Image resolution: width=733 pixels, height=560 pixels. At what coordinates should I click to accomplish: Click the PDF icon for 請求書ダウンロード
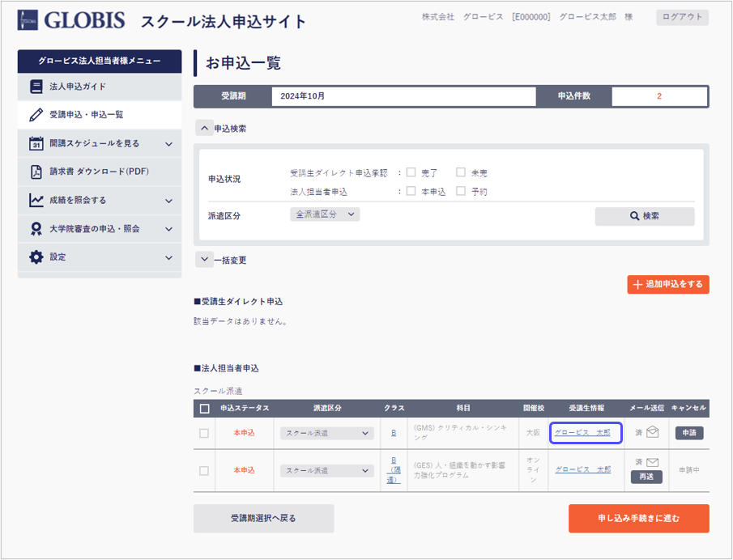[36, 172]
